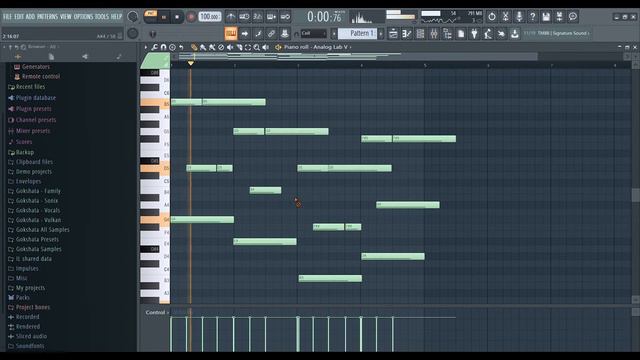The height and width of the screenshot is (360, 640).
Task: Open the EDIT menu
Action: click(19, 17)
